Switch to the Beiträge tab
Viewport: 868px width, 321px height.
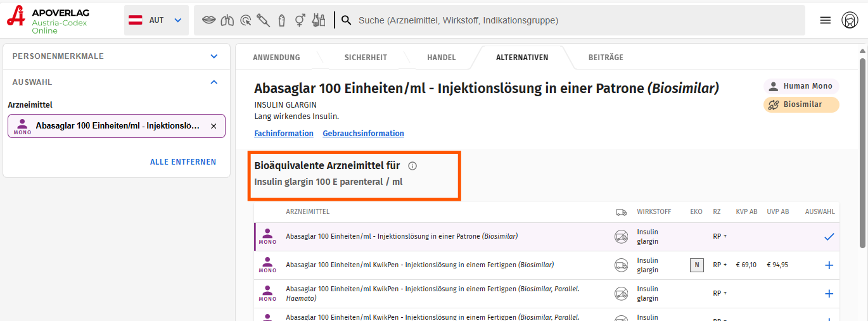point(606,58)
